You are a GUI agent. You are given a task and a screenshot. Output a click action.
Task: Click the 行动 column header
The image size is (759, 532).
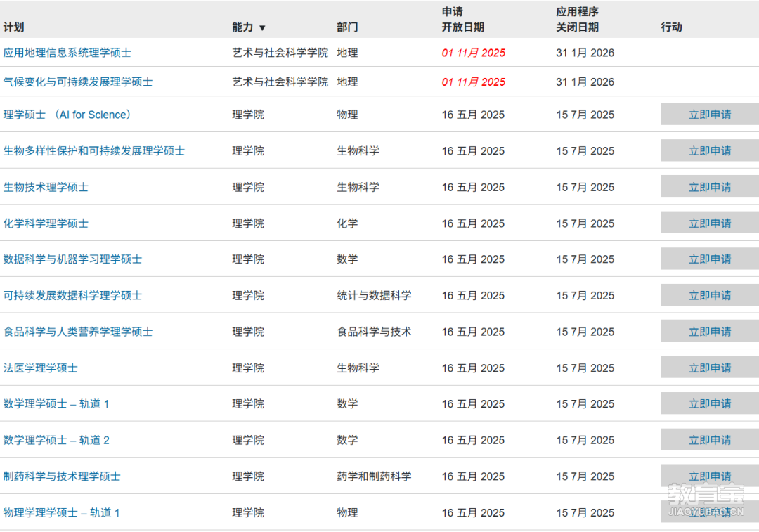pyautogui.click(x=671, y=27)
